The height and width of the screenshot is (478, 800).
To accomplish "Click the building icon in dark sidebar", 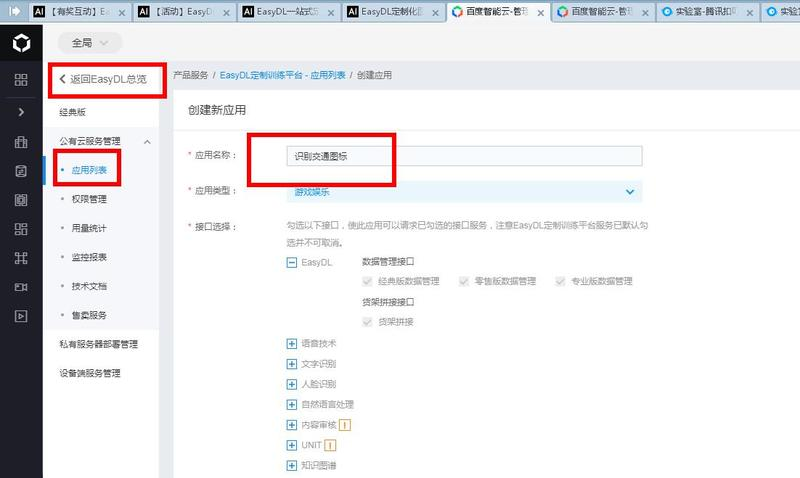I will (x=21, y=142).
